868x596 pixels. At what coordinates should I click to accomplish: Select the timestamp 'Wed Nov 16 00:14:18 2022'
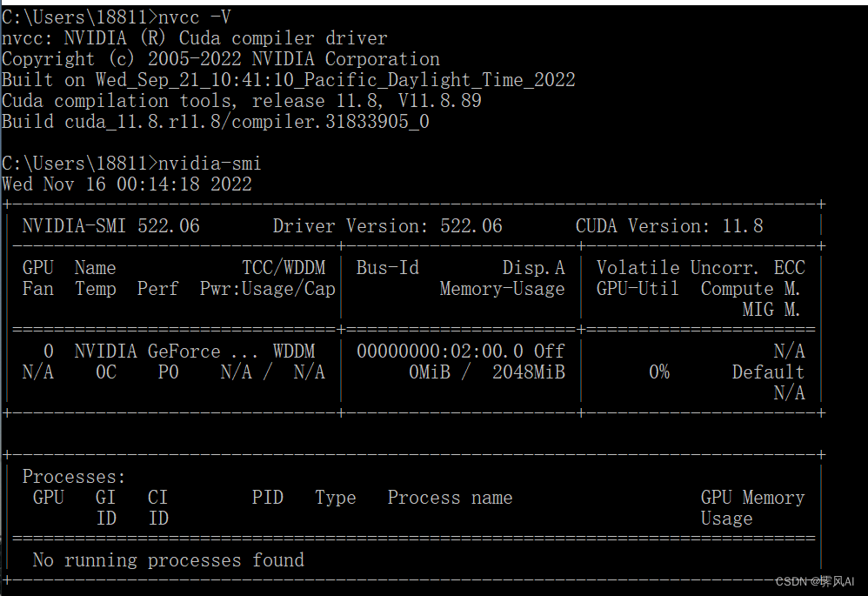click(x=127, y=184)
